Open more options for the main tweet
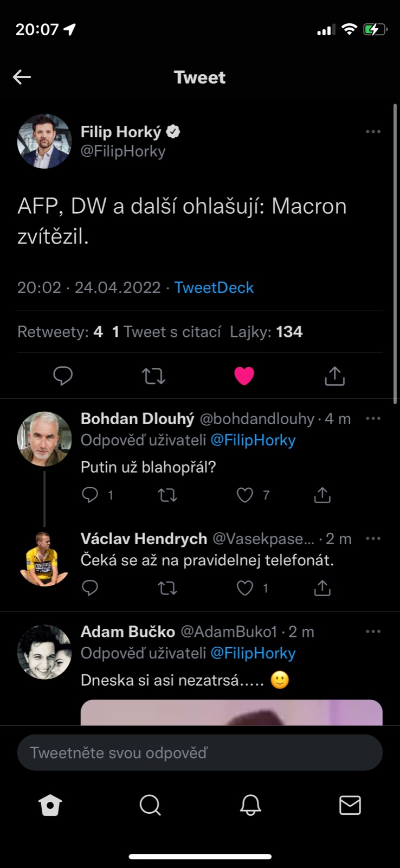400x868 pixels. [x=373, y=132]
